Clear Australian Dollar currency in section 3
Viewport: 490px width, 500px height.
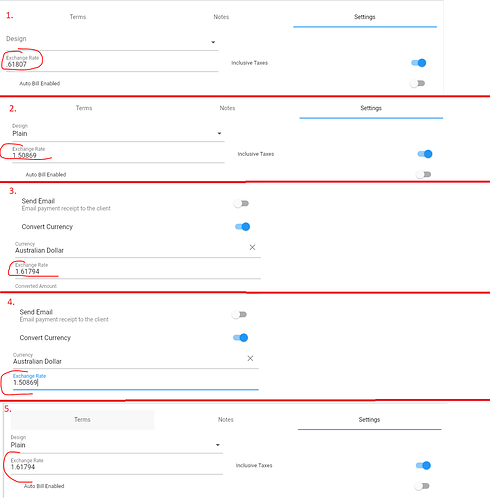(252, 247)
